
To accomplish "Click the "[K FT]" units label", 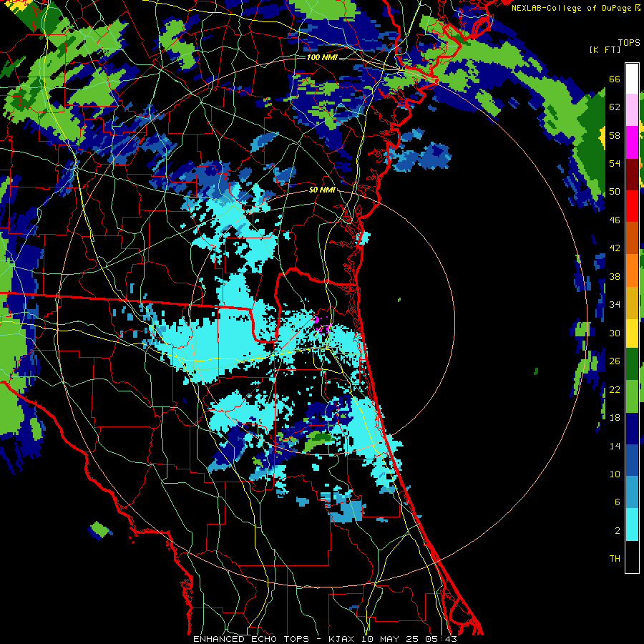I will click(605, 49).
